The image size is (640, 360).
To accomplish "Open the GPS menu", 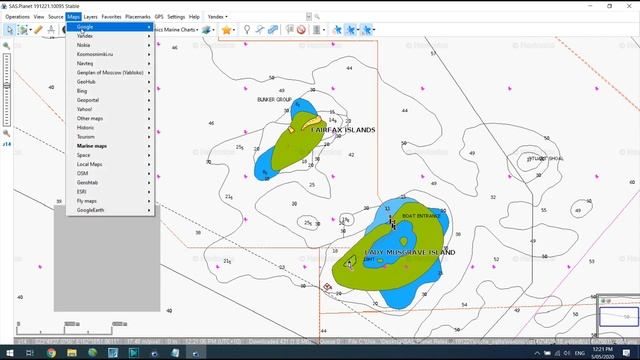I will (159, 17).
